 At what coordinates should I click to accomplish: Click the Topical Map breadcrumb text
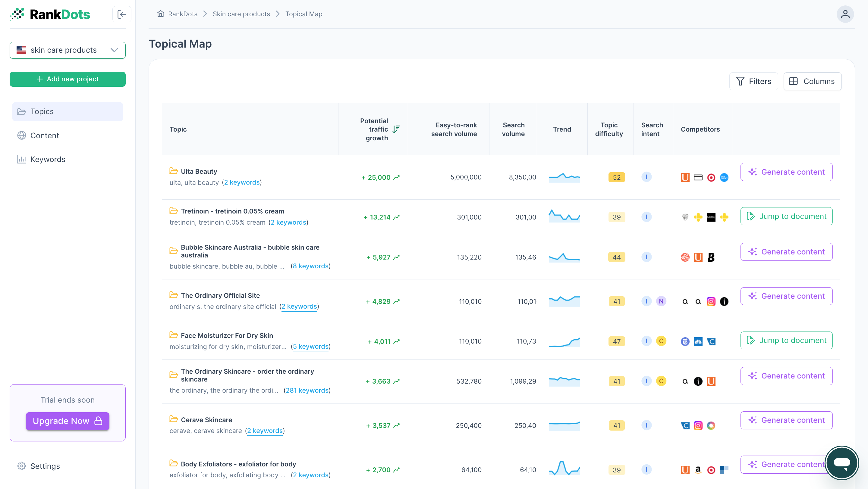[x=303, y=14]
